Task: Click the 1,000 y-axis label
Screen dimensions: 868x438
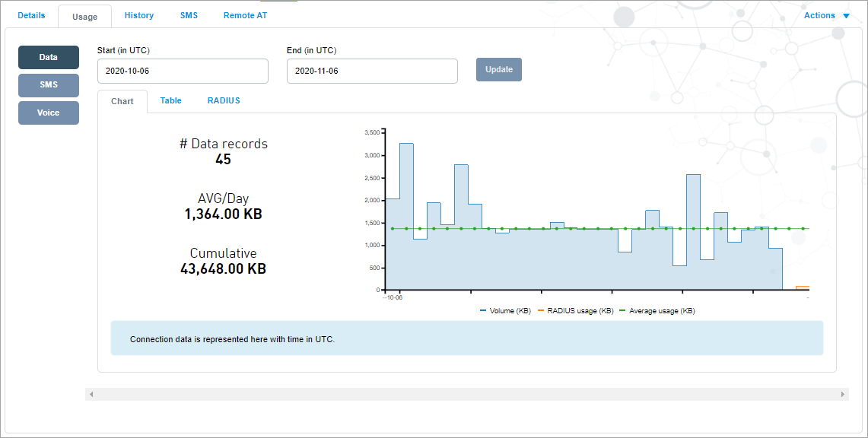Action: pos(372,245)
